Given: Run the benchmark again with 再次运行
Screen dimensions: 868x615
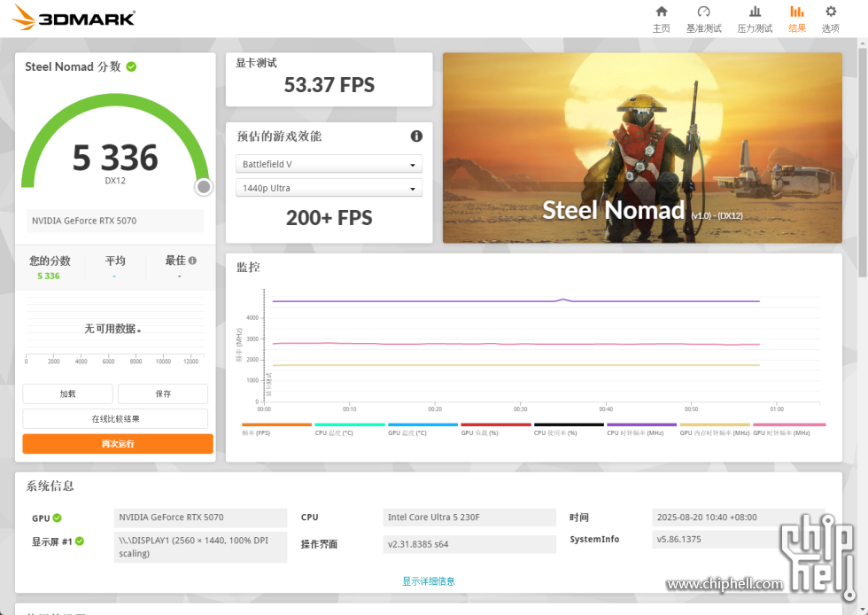Looking at the screenshot, I should [118, 444].
